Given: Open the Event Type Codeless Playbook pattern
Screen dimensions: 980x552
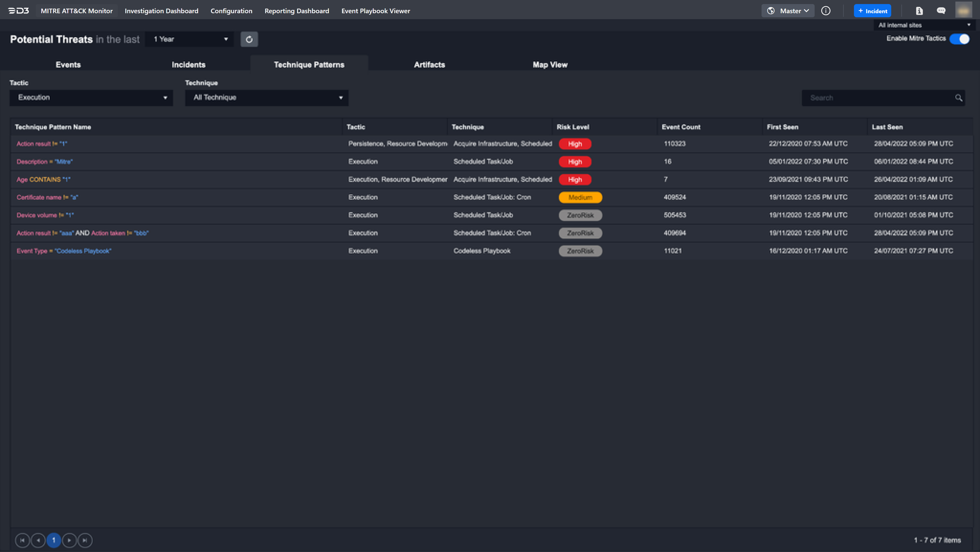Looking at the screenshot, I should click(x=64, y=251).
